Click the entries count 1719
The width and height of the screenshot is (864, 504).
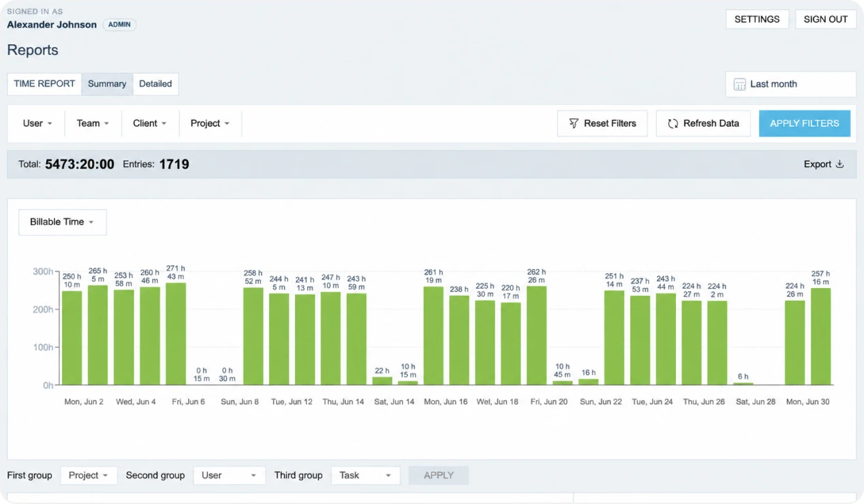click(174, 164)
